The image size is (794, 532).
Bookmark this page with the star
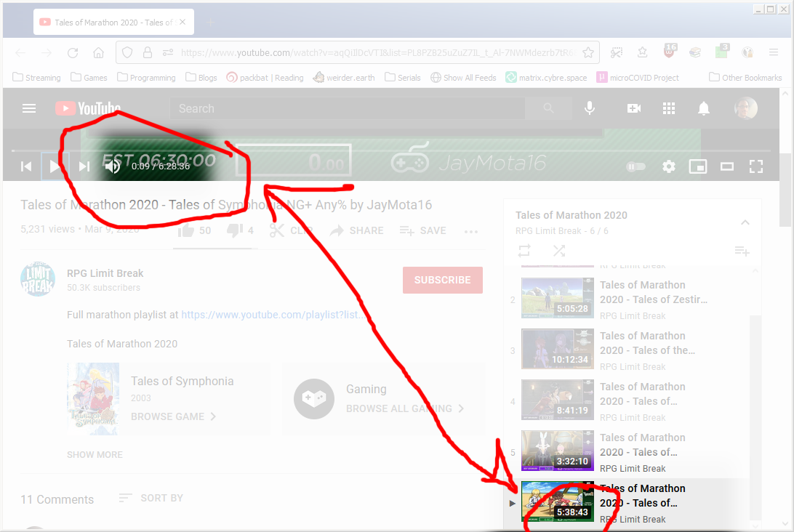point(588,52)
